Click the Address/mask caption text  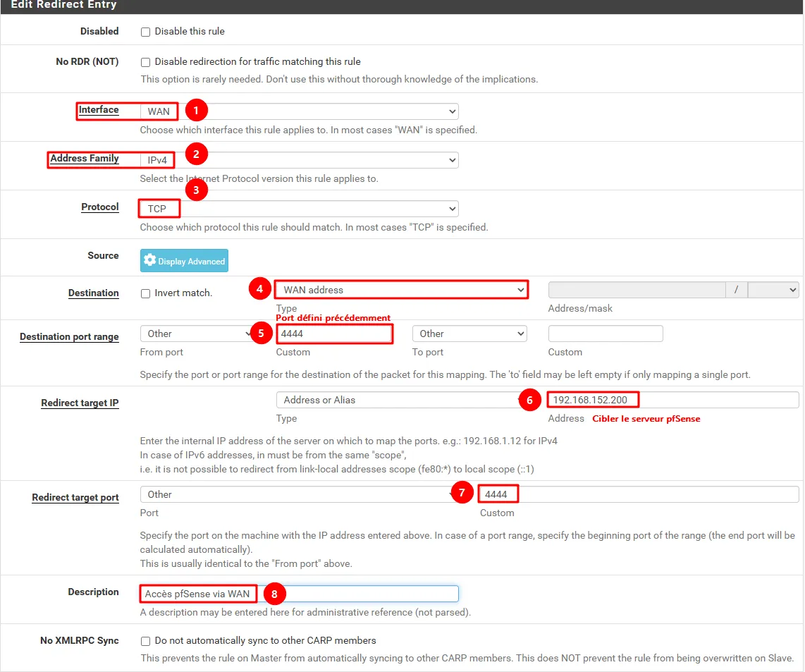(x=580, y=309)
